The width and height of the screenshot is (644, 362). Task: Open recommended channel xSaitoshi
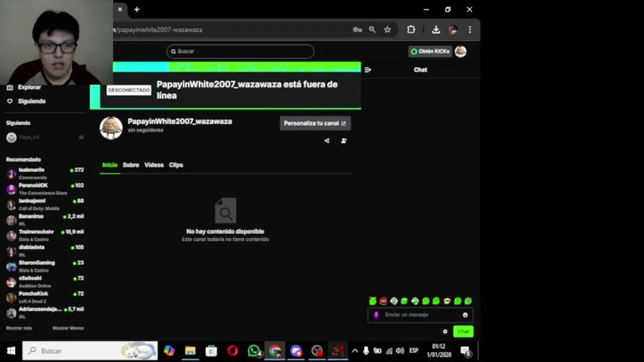pyautogui.click(x=45, y=282)
